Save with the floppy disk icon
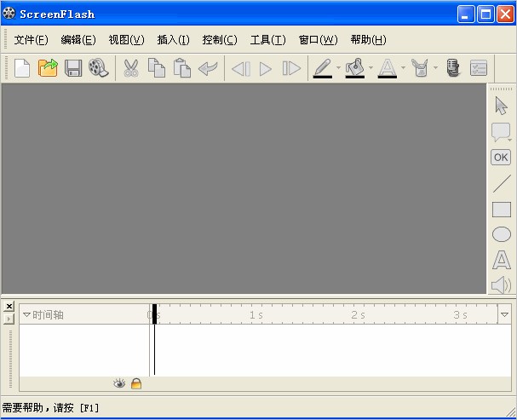 pyautogui.click(x=73, y=68)
